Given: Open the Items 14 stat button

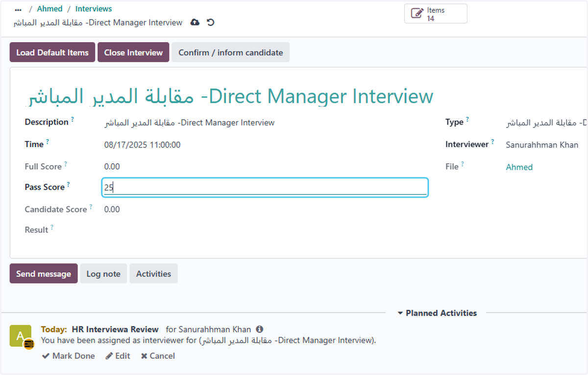Looking at the screenshot, I should point(436,14).
